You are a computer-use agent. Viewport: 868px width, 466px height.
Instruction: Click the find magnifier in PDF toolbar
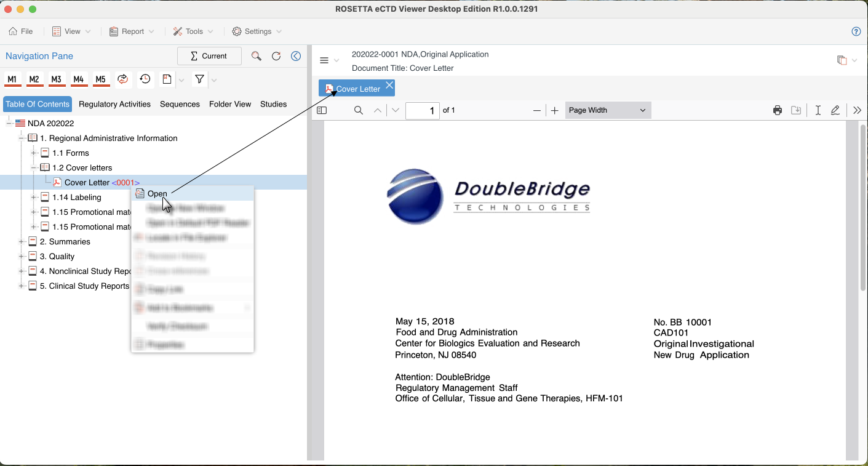coord(359,111)
